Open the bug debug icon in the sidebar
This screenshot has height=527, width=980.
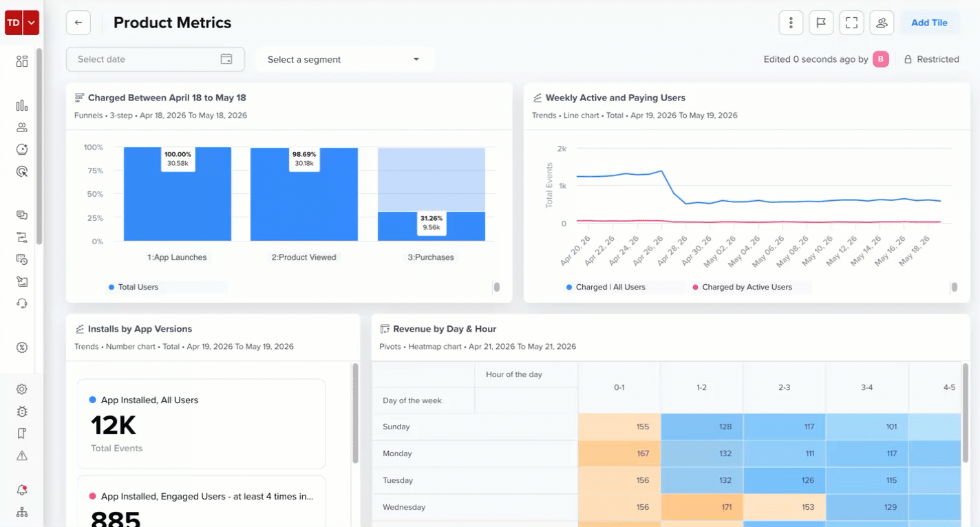tap(22, 411)
